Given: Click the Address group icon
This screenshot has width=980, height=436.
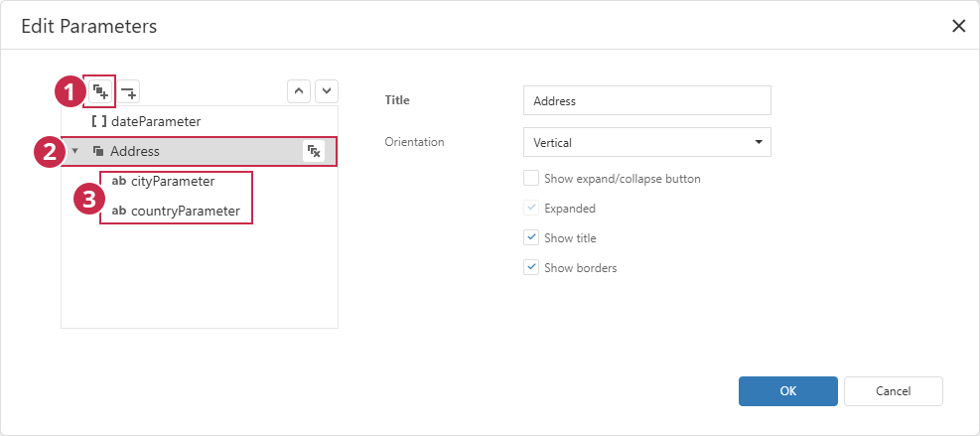Looking at the screenshot, I should coord(98,151).
